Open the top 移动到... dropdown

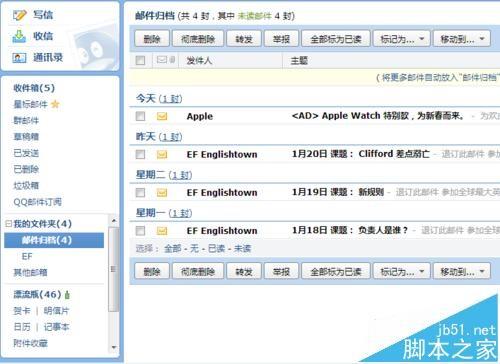pyautogui.click(x=462, y=39)
